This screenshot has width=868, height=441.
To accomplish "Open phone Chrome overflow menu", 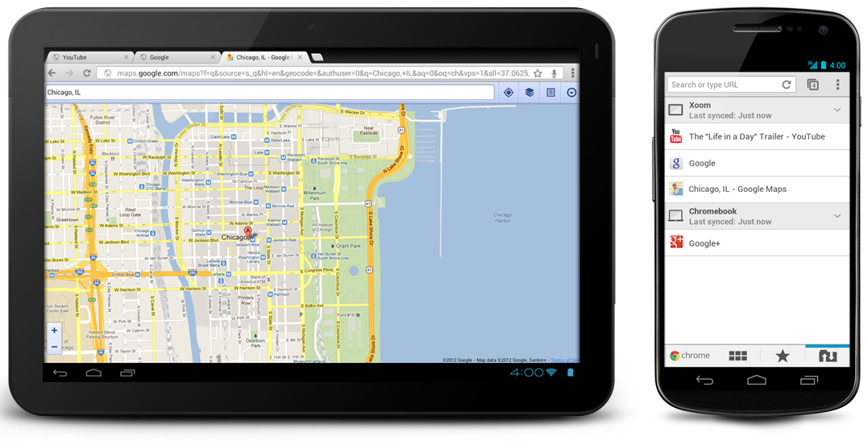I will pyautogui.click(x=837, y=84).
